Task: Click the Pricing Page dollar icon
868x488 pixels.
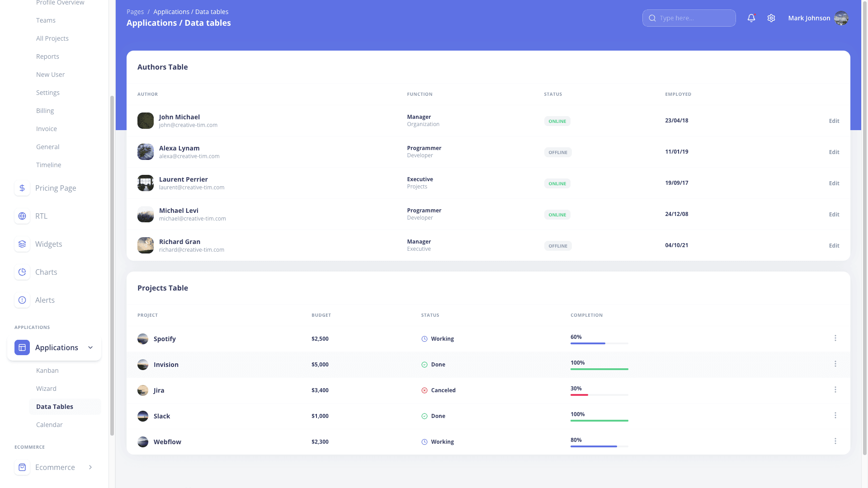Action: pos(22,188)
